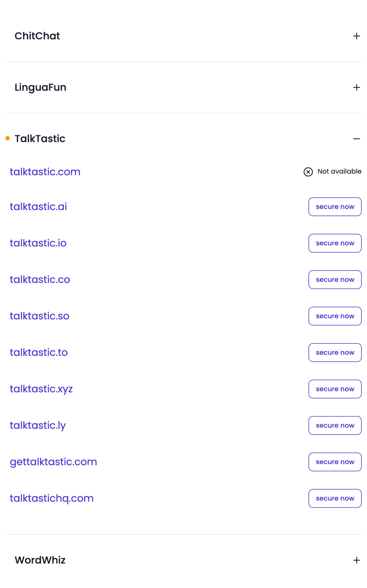
Task: Open the talktastic.io domain link
Action: click(38, 243)
